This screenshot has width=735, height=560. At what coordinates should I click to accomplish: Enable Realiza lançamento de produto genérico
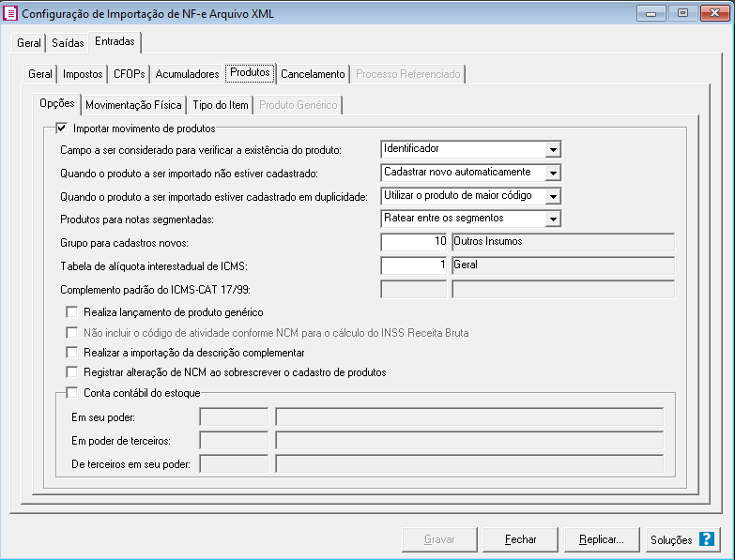point(72,312)
